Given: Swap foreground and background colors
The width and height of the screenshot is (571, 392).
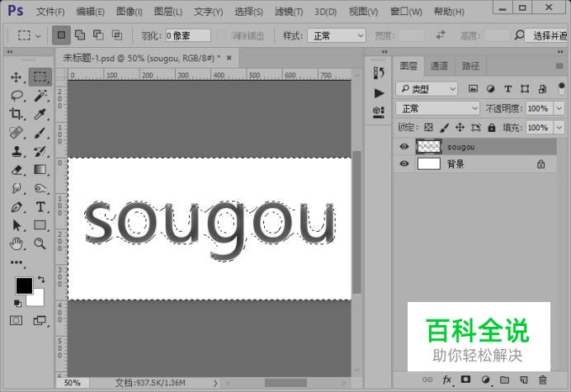Looking at the screenshot, I should click(41, 280).
